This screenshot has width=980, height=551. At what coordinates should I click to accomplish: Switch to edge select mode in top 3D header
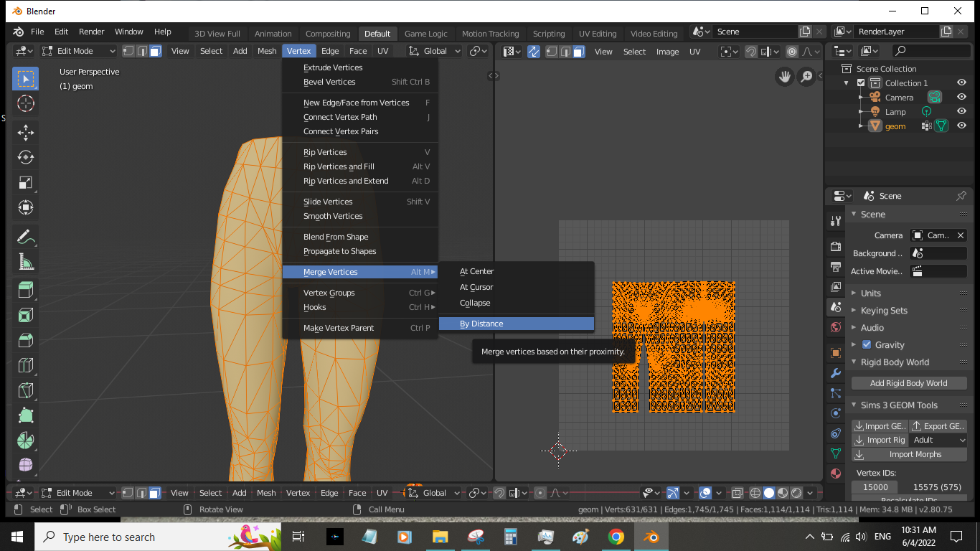click(142, 51)
